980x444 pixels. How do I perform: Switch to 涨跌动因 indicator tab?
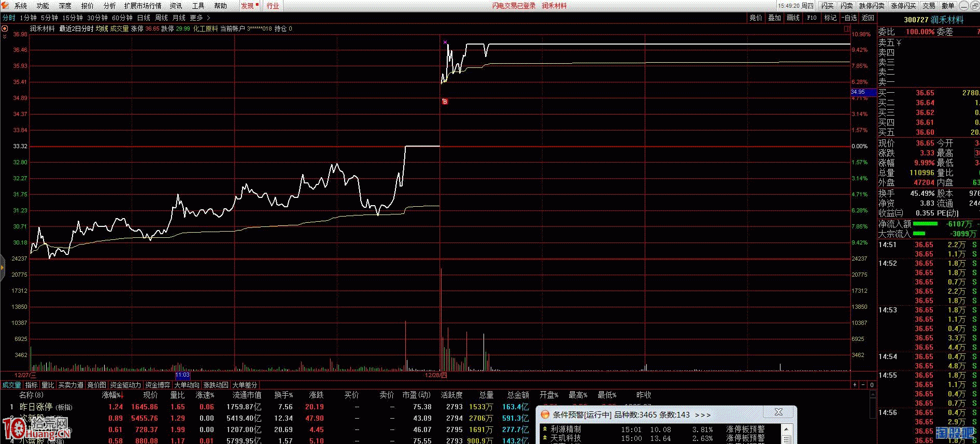[216, 385]
